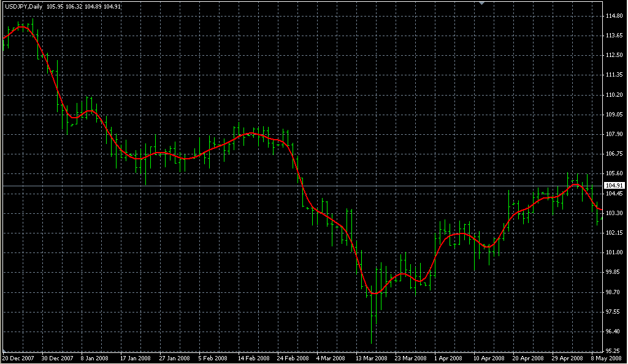Screen dimensions: 628x364
Task: Select the 13 Mar 2008 date label
Action: point(372,358)
